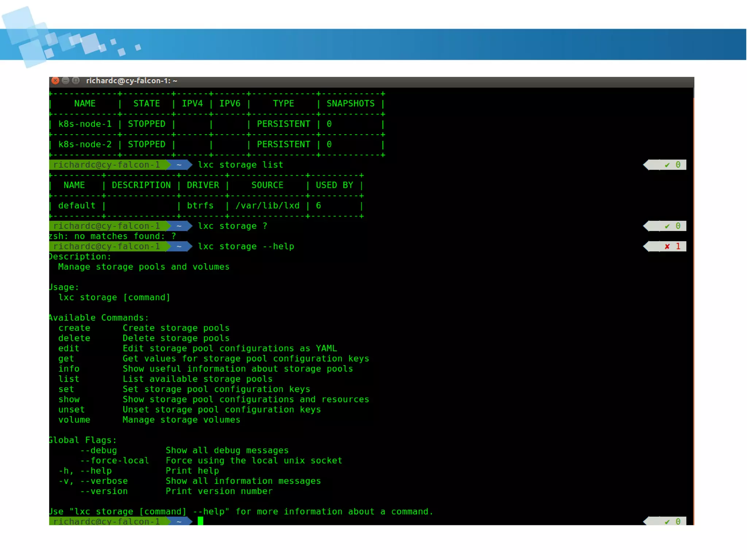Click the red close window button
This screenshot has height=560, width=747.
[55, 81]
